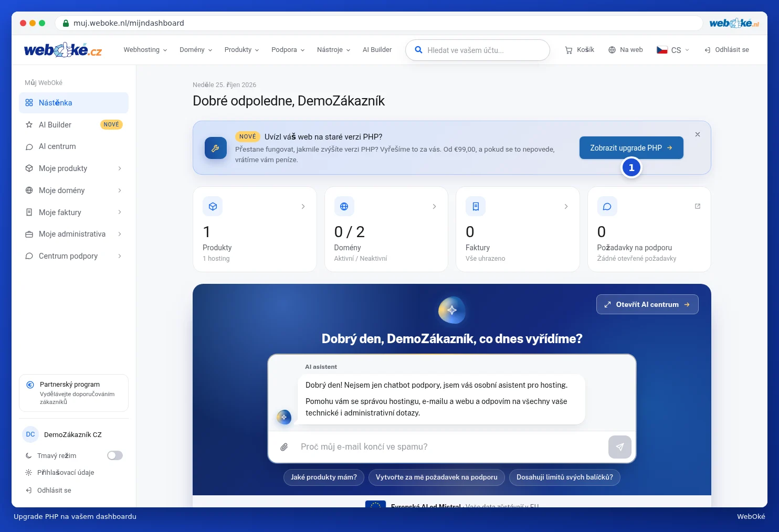Select Nástěnka in the sidebar
The height and width of the screenshot is (532, 779).
[x=73, y=103]
